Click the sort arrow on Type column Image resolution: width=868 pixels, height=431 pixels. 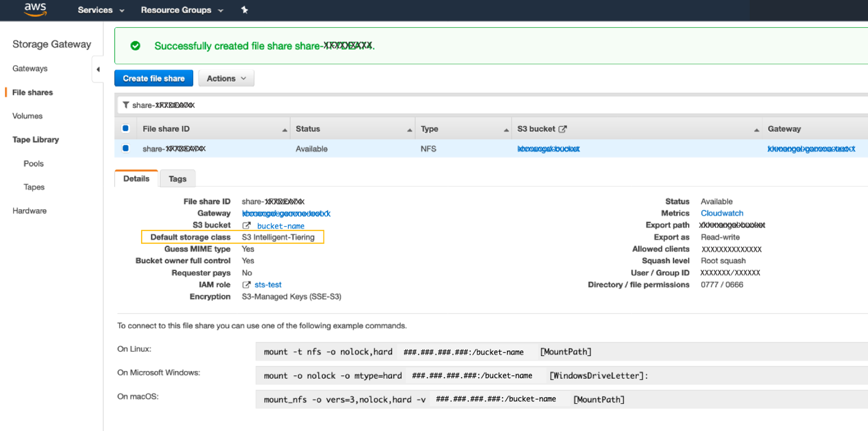(506, 129)
